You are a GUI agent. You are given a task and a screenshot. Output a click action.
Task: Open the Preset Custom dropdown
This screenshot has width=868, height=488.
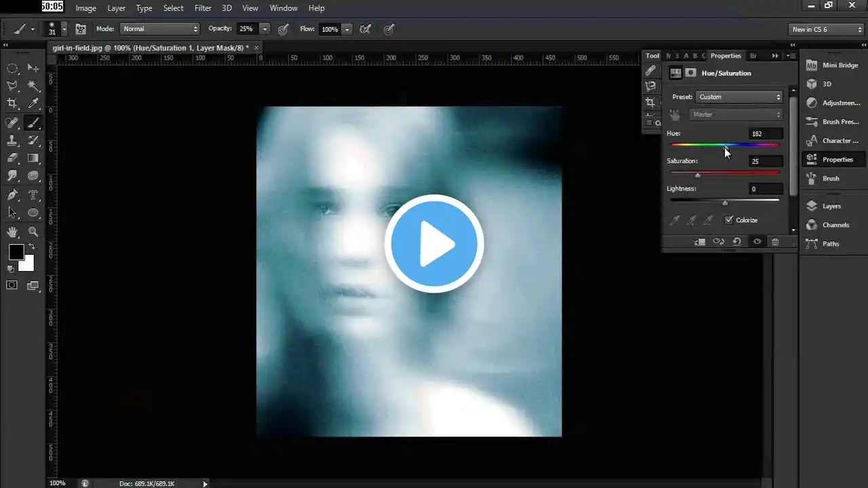(x=739, y=97)
